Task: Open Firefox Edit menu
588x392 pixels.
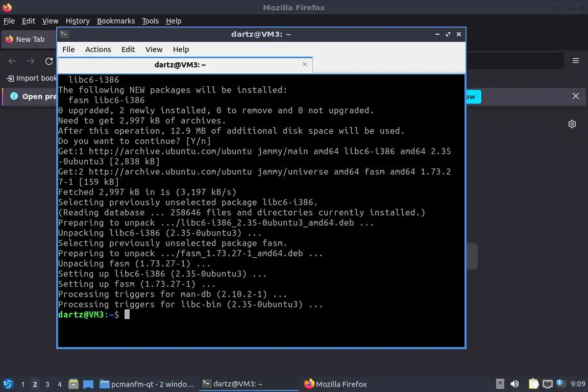Action: 29,21
